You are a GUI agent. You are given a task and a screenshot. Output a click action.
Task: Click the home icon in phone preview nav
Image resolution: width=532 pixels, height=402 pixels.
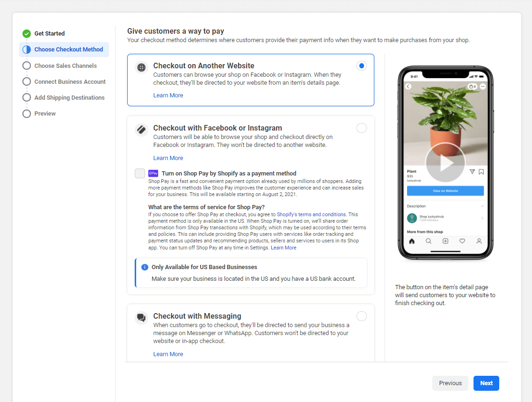(x=412, y=241)
